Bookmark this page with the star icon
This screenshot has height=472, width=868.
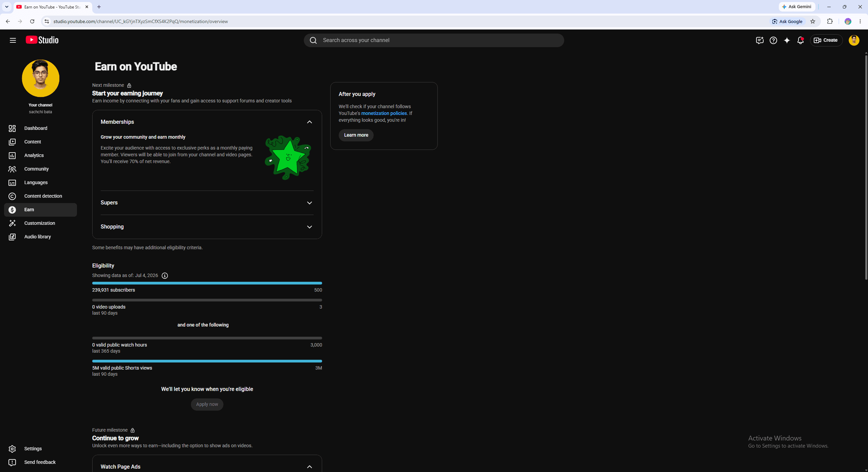click(813, 21)
